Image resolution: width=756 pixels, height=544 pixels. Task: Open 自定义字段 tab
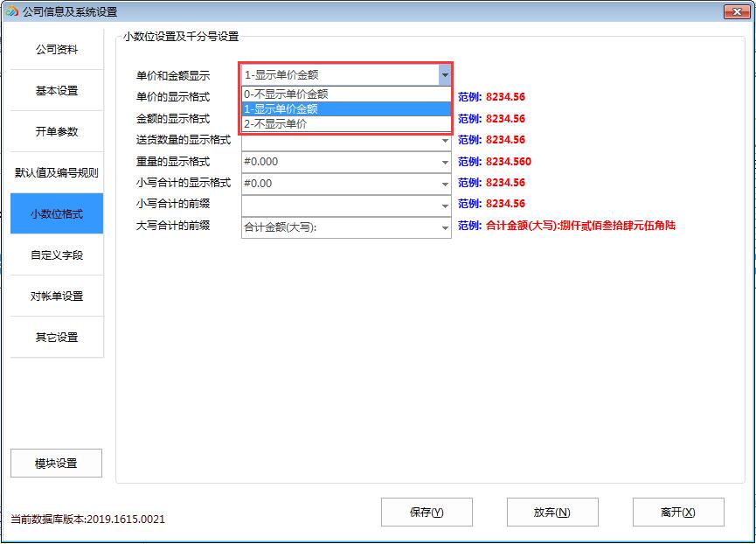tap(57, 255)
